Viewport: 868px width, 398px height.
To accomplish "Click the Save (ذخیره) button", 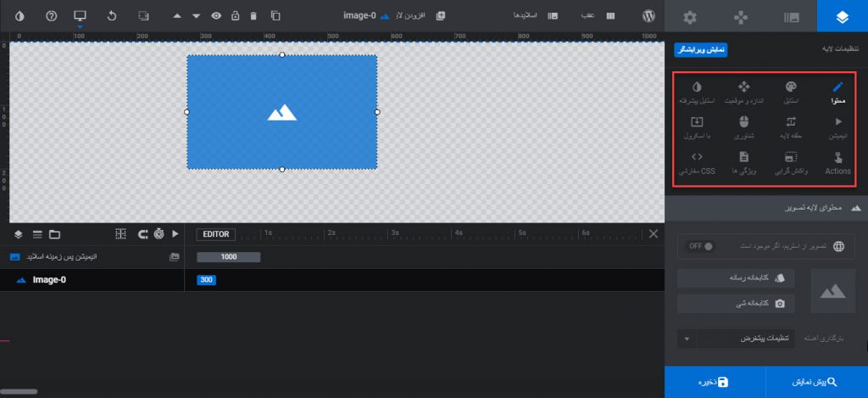I will coord(715,383).
